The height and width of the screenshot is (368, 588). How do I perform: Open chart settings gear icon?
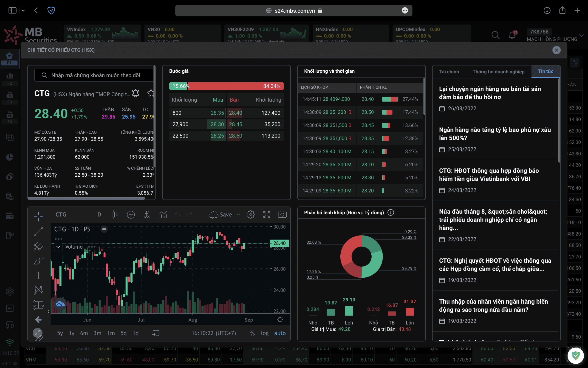251,214
